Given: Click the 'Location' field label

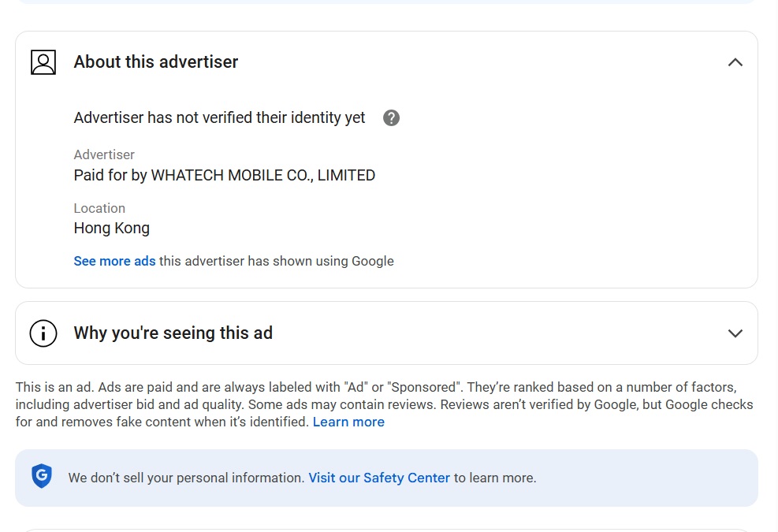Looking at the screenshot, I should coord(99,208).
